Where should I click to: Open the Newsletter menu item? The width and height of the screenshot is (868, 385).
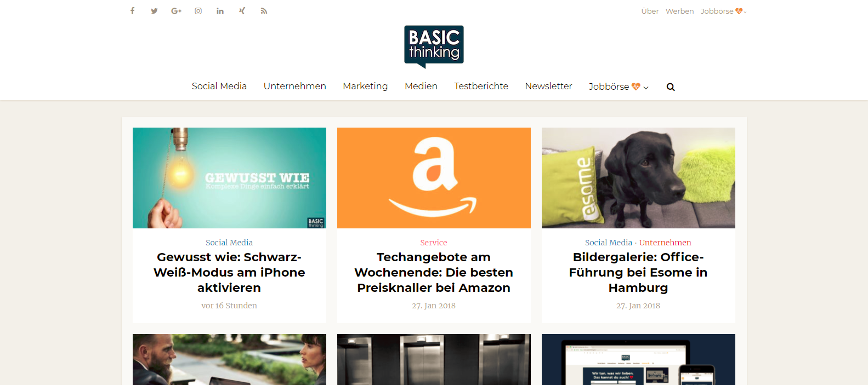548,86
